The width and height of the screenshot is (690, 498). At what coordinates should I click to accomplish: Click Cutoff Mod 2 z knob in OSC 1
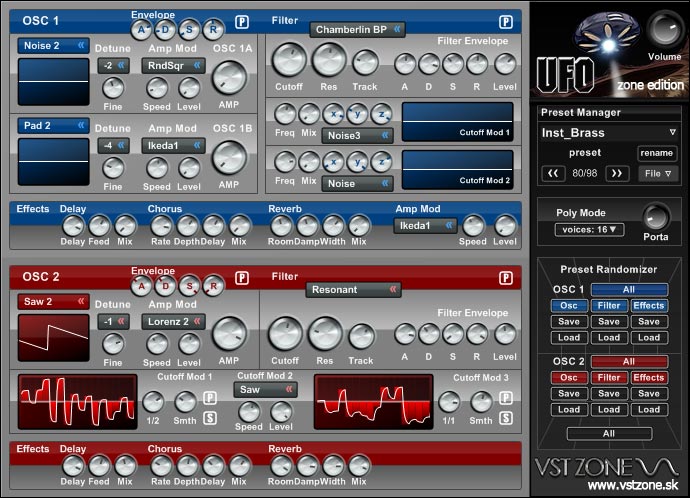tap(382, 162)
